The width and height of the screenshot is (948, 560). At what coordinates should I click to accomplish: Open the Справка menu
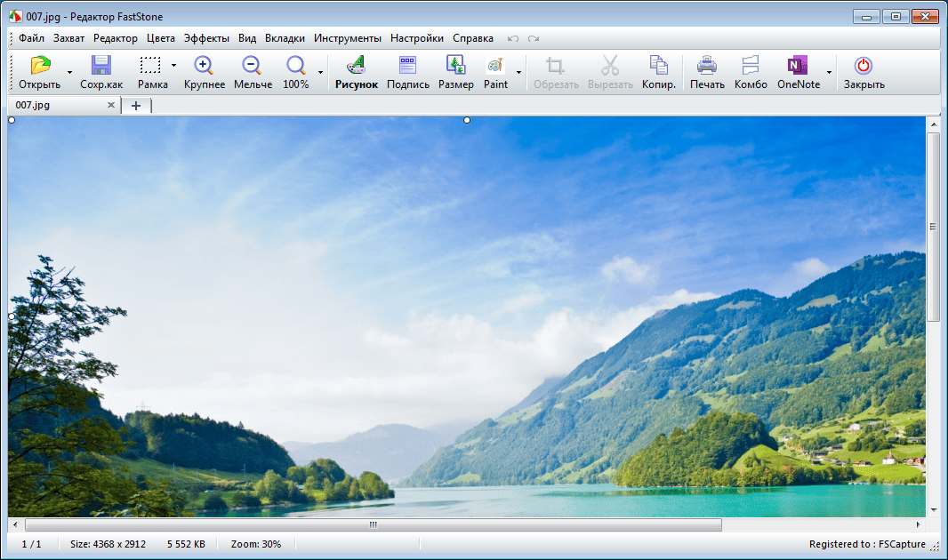[x=473, y=38]
